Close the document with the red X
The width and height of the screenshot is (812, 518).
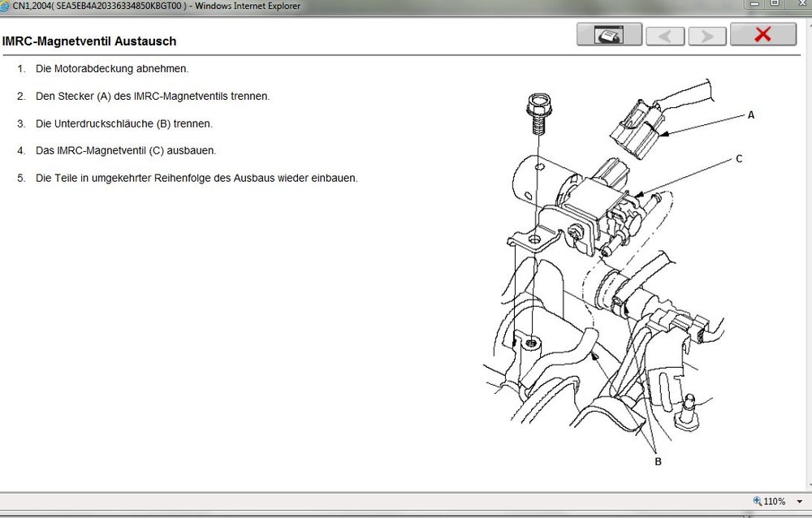point(762,34)
